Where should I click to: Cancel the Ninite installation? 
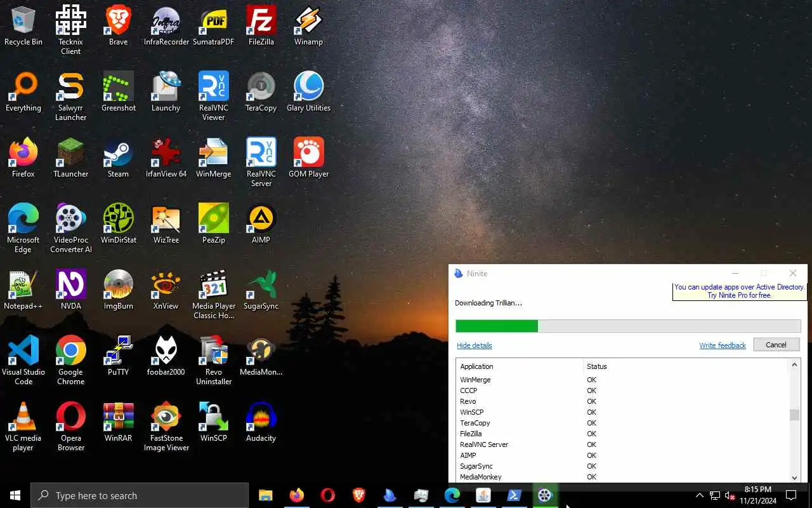coord(776,345)
